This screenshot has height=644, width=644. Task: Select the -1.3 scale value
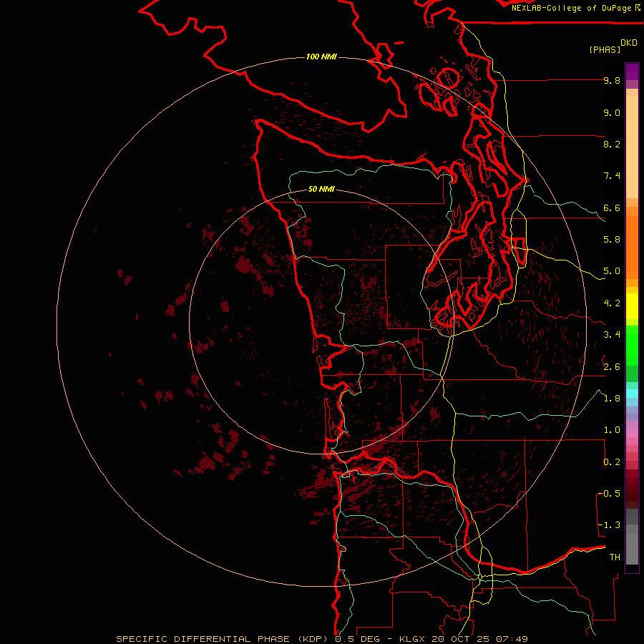click(609, 525)
